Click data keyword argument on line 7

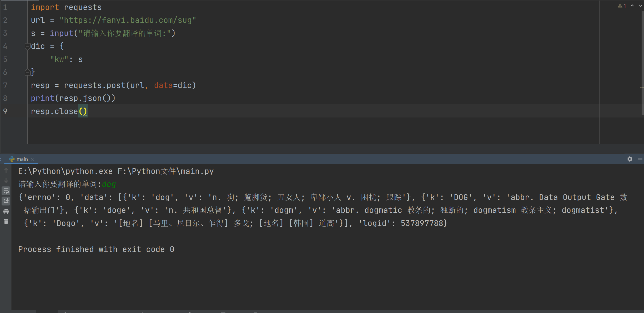[163, 85]
